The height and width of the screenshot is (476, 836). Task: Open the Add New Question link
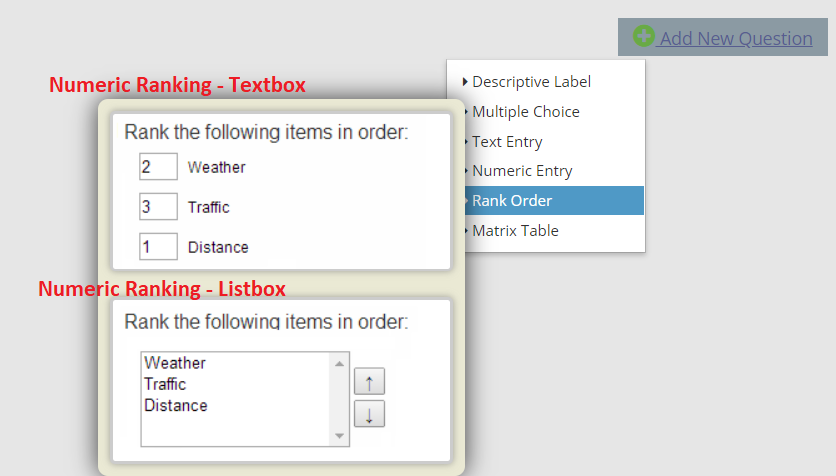pos(735,38)
